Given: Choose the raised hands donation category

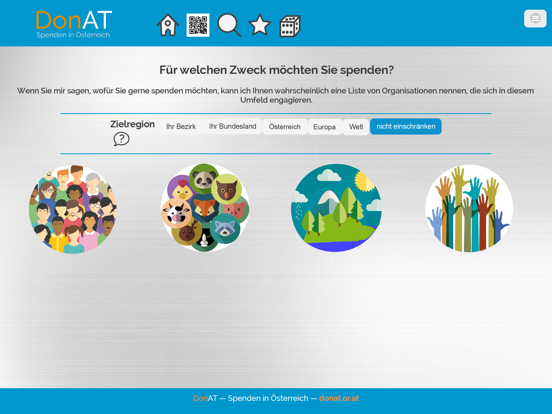Looking at the screenshot, I should coord(469,209).
